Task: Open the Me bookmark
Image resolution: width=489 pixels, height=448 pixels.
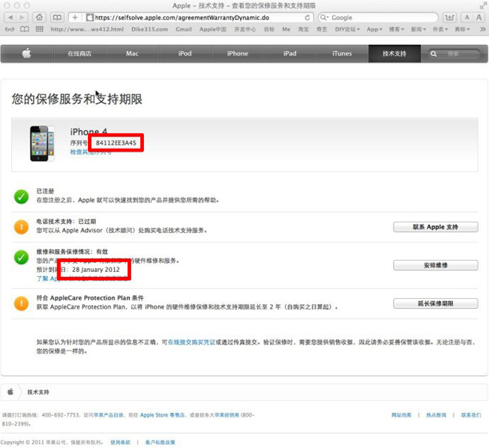Action: pyautogui.click(x=286, y=29)
